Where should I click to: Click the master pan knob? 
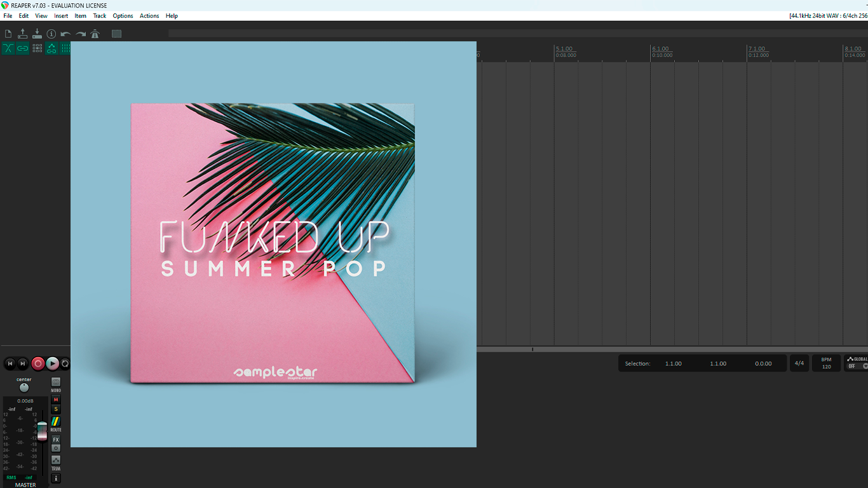point(24,388)
